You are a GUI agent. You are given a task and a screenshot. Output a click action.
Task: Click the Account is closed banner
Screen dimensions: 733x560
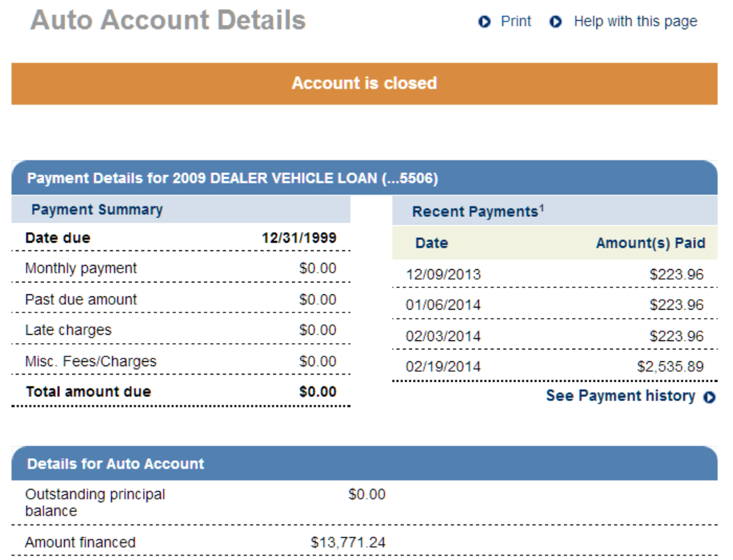pos(365,84)
